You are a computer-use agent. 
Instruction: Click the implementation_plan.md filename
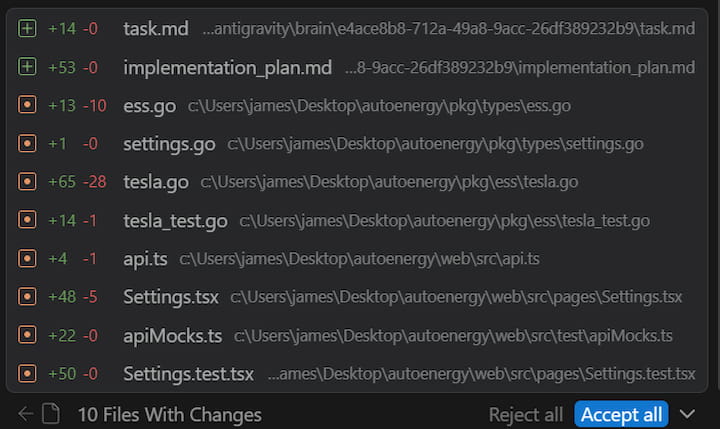[x=227, y=68]
